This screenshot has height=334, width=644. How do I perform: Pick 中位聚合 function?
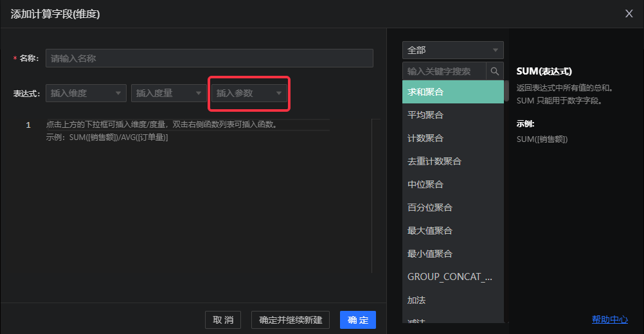click(452, 184)
